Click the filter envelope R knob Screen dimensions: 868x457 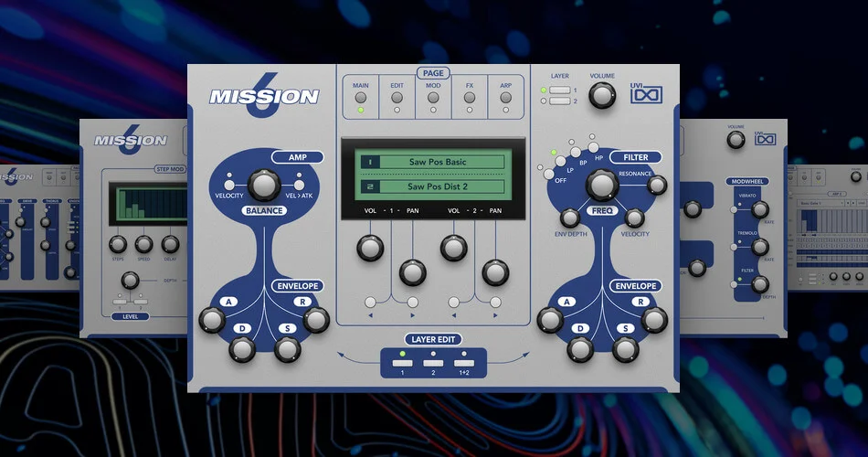[655, 320]
